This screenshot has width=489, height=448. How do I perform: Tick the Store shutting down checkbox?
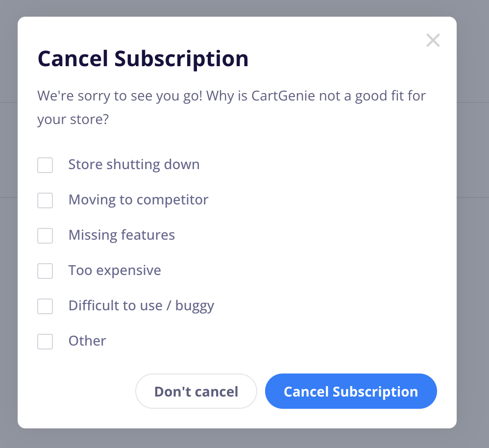(45, 165)
